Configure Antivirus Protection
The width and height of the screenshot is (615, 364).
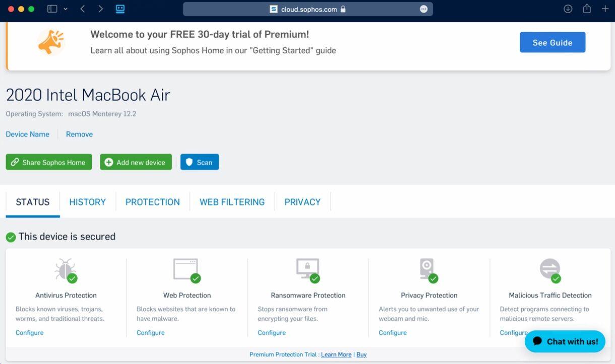[29, 333]
